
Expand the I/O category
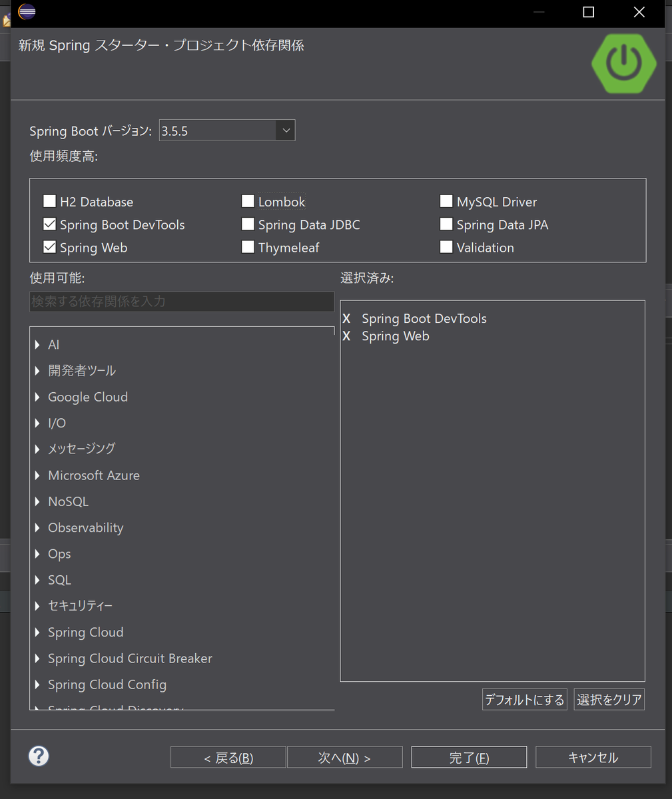[x=37, y=423]
